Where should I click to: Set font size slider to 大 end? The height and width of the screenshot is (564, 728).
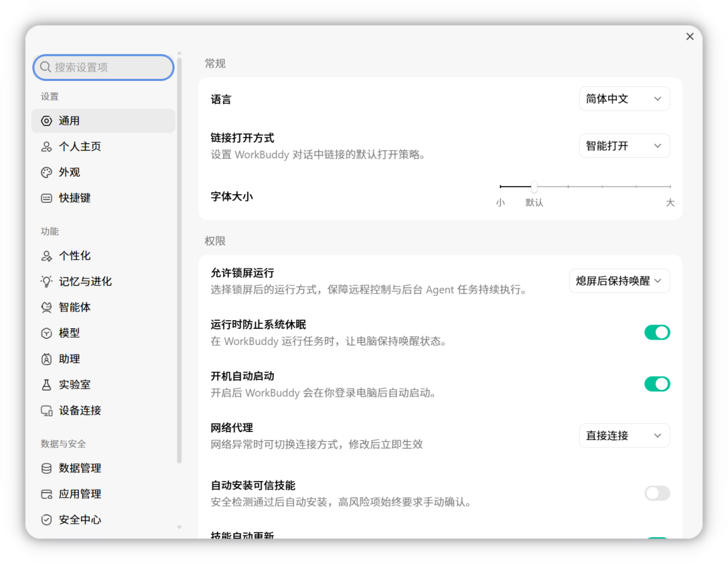670,187
